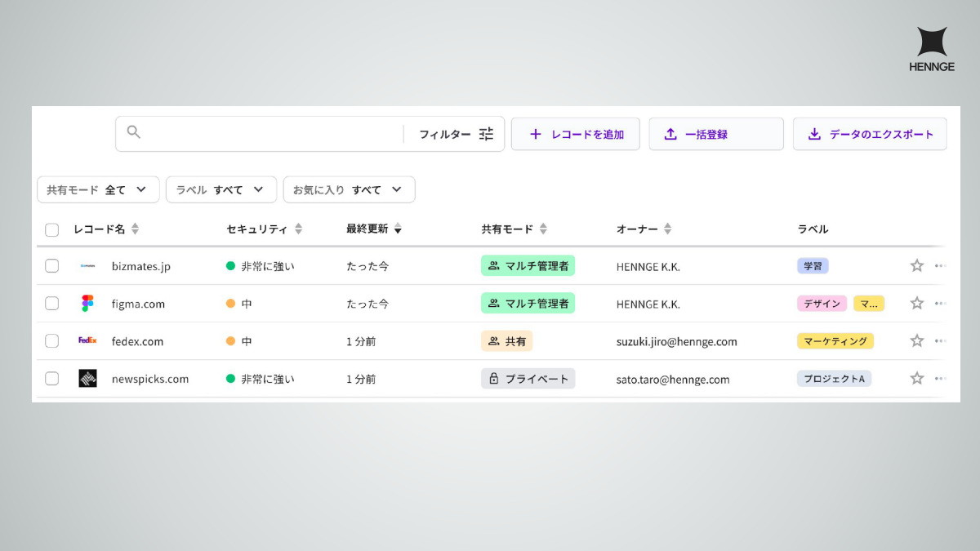Open the more options menu for figma.com
The height and width of the screenshot is (551, 980).
click(940, 303)
